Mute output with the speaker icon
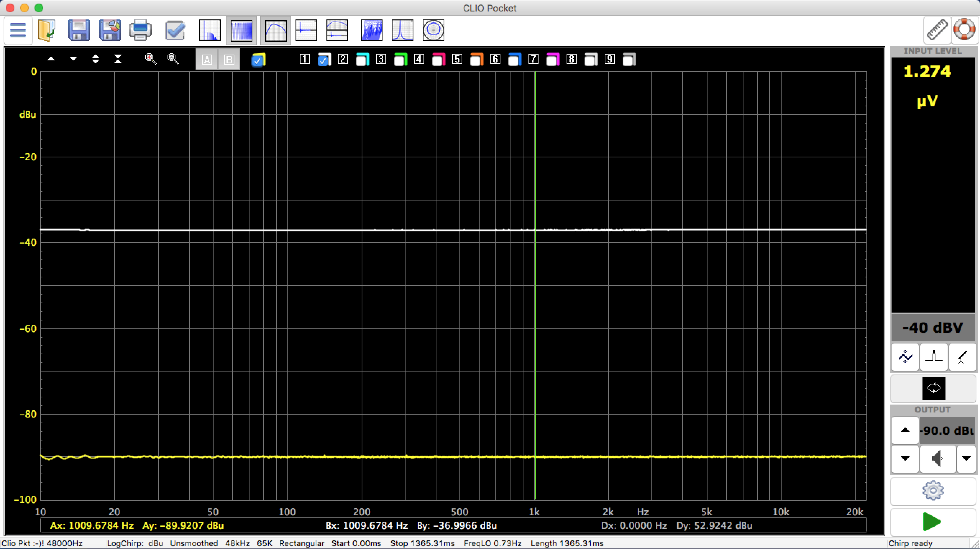Image resolution: width=980 pixels, height=549 pixels. [x=937, y=458]
